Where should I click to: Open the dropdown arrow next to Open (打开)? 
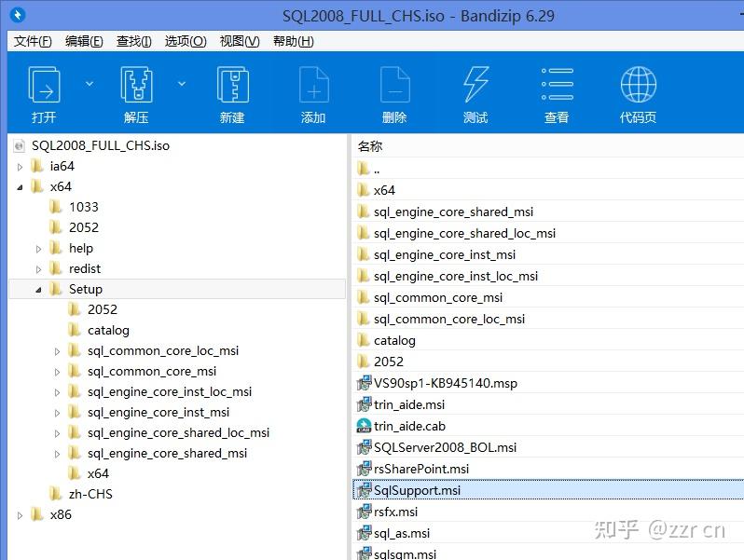(x=90, y=84)
